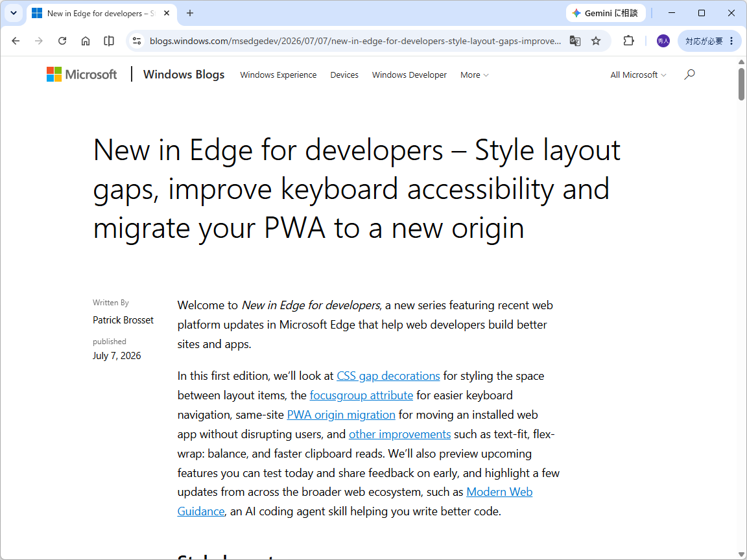Open a new tab with the plus button
This screenshot has width=747, height=560.
[190, 14]
